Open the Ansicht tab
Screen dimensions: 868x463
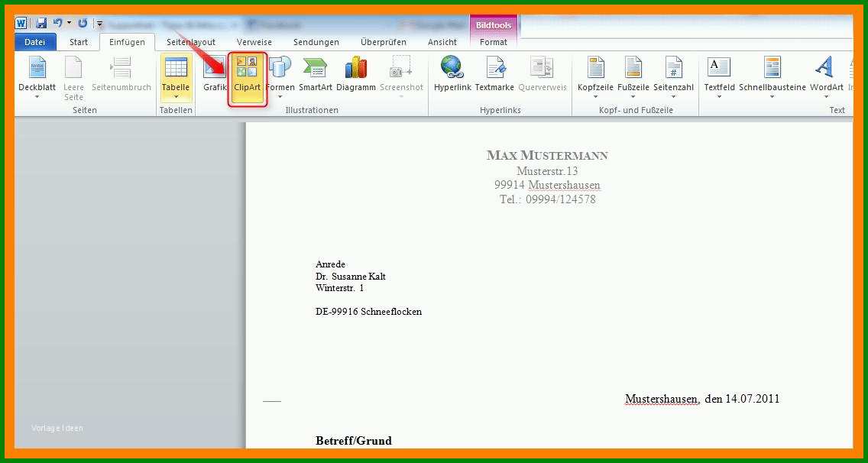(442, 42)
